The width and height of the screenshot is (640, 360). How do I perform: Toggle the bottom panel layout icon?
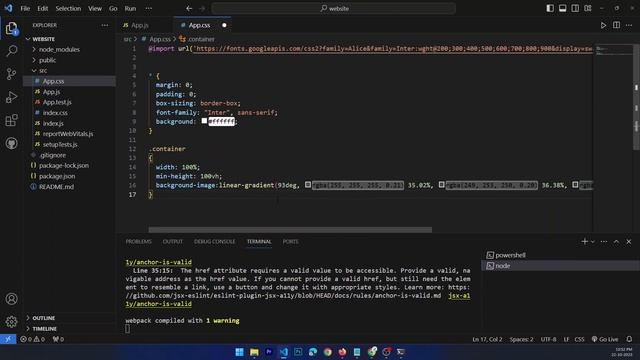tap(562, 8)
